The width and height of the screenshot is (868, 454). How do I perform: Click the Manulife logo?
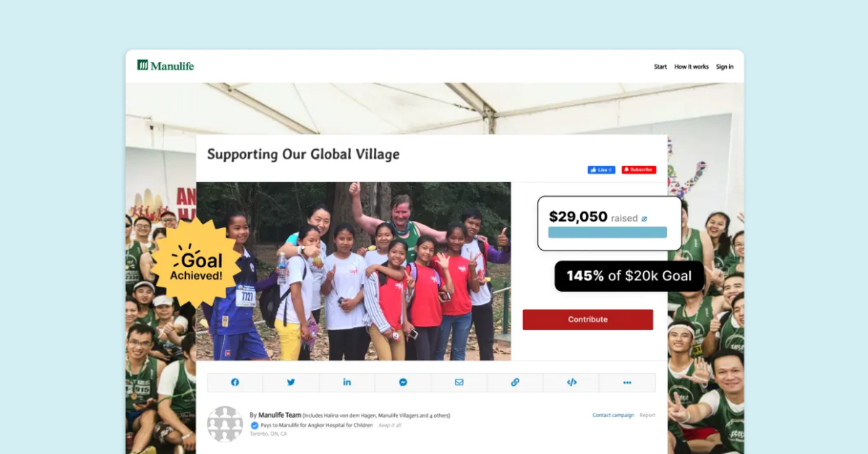tap(166, 66)
